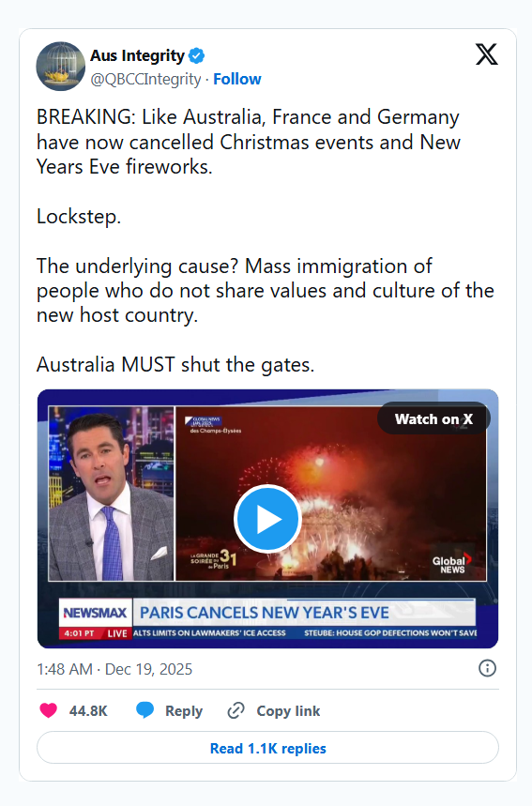Click the copy link chain icon
This screenshot has width=532, height=806.
click(236, 710)
